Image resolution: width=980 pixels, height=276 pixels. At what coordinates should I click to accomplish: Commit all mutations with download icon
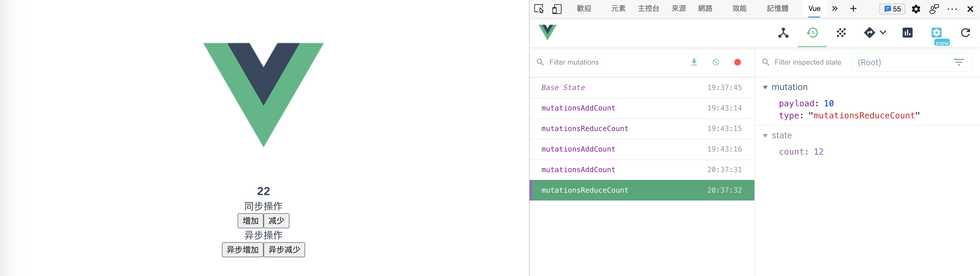694,62
